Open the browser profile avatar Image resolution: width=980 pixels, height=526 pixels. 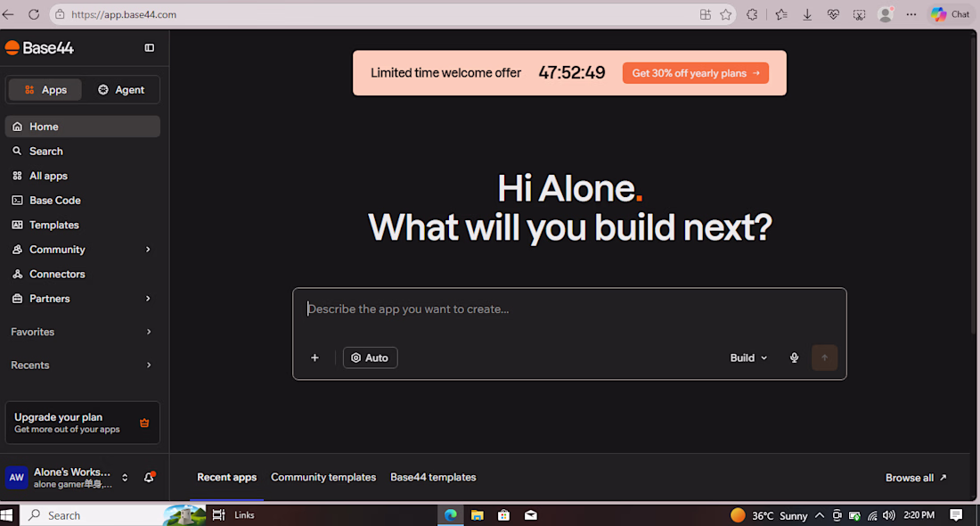click(885, 14)
